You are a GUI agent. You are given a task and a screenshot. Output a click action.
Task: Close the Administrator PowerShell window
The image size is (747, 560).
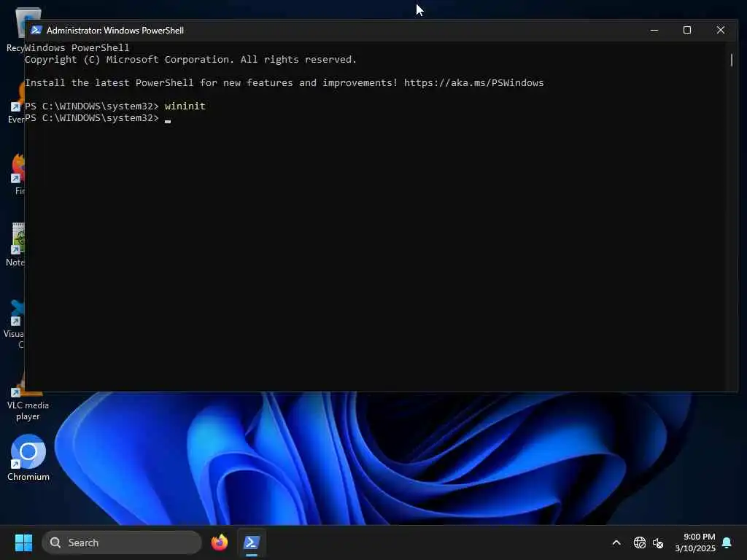pos(720,31)
